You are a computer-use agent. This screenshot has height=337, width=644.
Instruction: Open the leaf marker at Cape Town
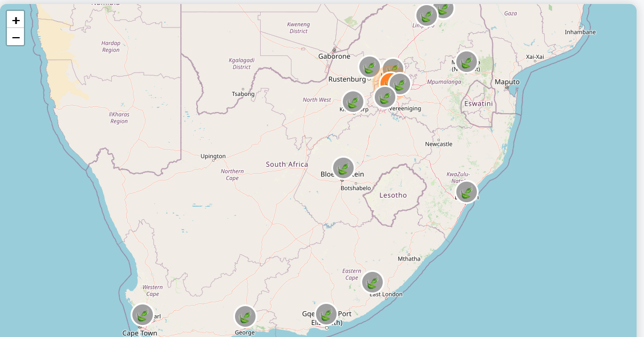143,315
